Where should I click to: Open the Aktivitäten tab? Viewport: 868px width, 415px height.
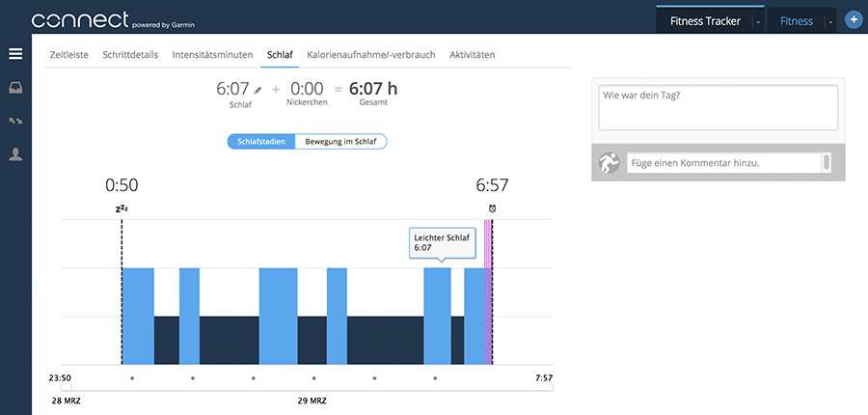pos(472,55)
